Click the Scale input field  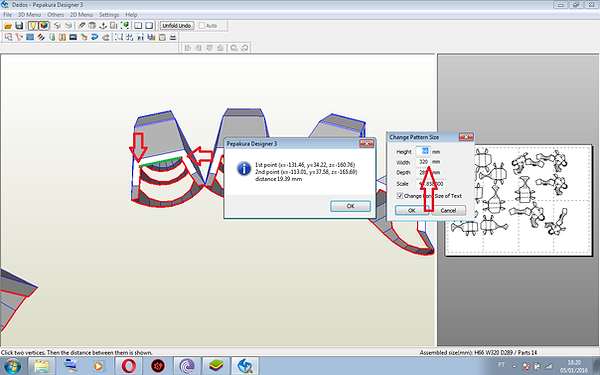(431, 184)
